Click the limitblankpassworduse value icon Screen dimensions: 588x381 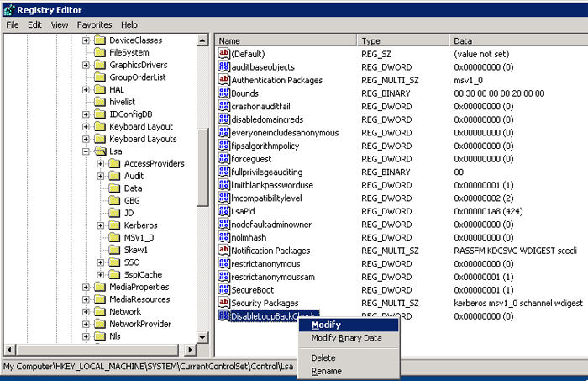pyautogui.click(x=224, y=185)
